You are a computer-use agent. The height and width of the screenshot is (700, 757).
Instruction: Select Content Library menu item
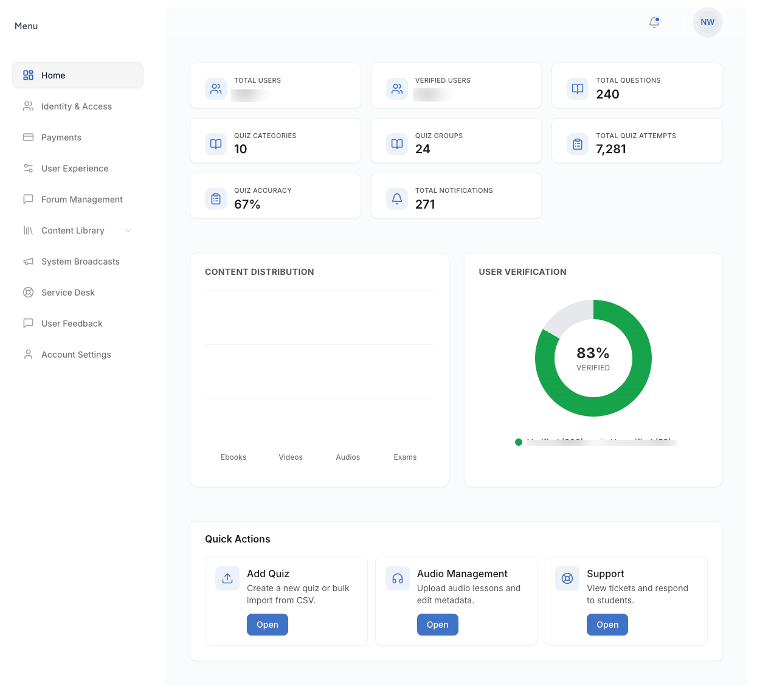click(x=78, y=230)
